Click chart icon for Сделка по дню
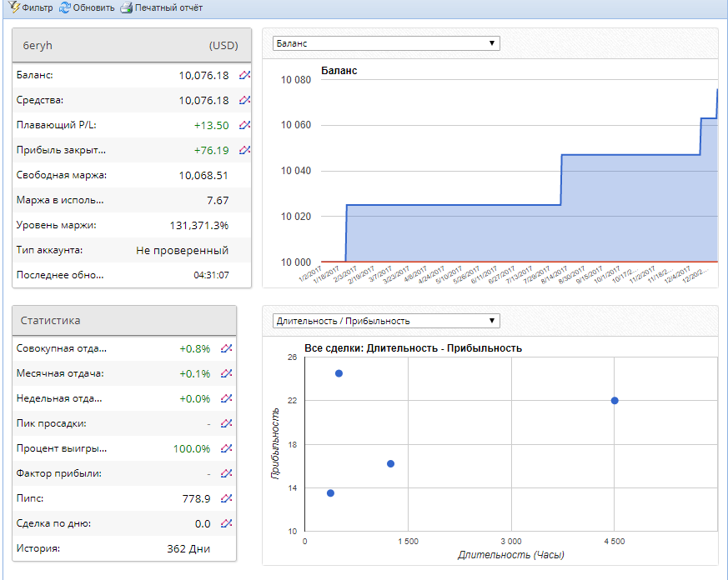 (226, 523)
